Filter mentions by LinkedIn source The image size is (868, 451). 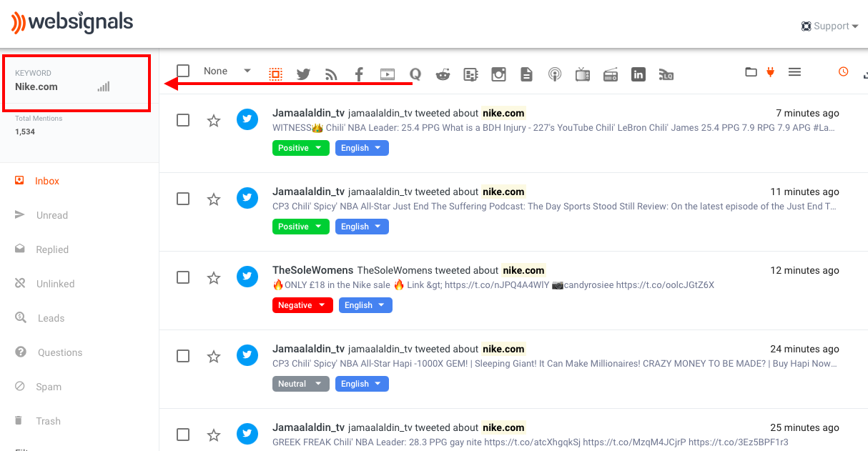click(x=638, y=74)
